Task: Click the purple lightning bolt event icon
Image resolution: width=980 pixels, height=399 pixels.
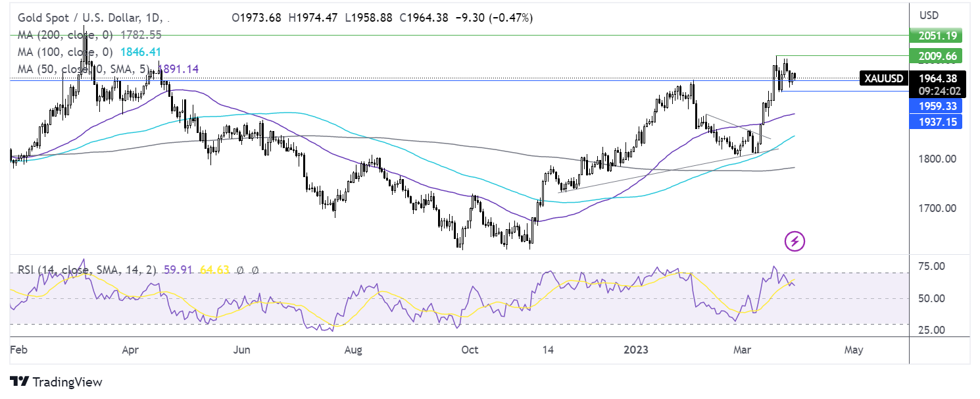Action: click(x=795, y=242)
